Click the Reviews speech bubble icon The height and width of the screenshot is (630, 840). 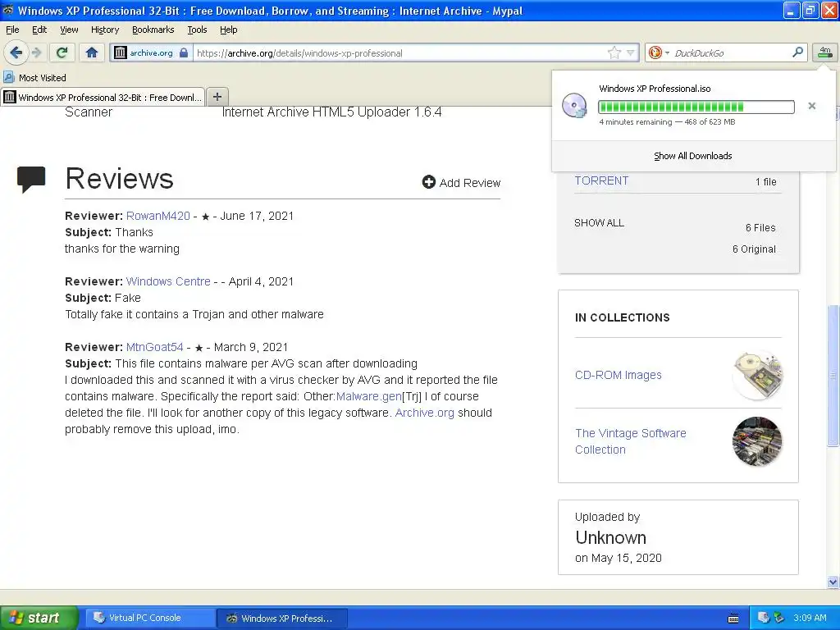(x=31, y=179)
